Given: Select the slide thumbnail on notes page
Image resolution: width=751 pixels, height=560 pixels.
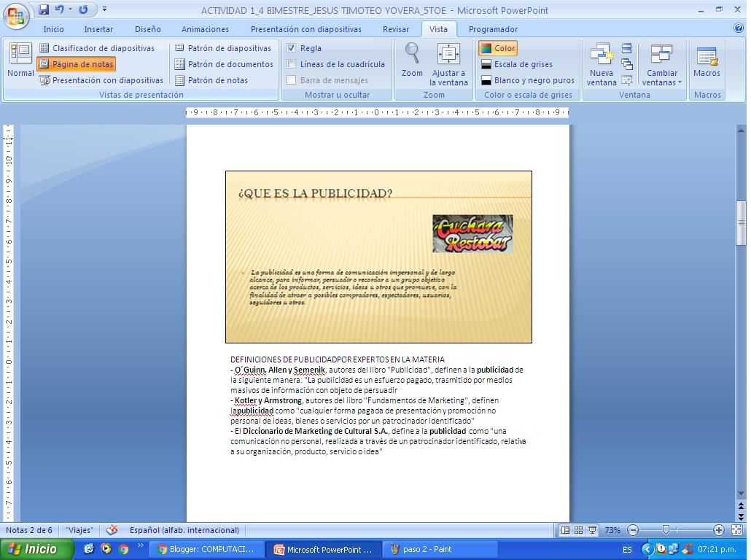Looking at the screenshot, I should tap(378, 257).
